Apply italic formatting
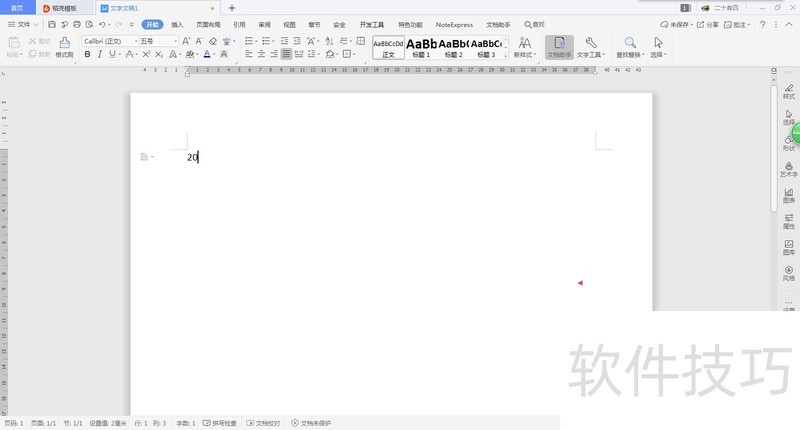800x430 pixels. tap(99, 54)
